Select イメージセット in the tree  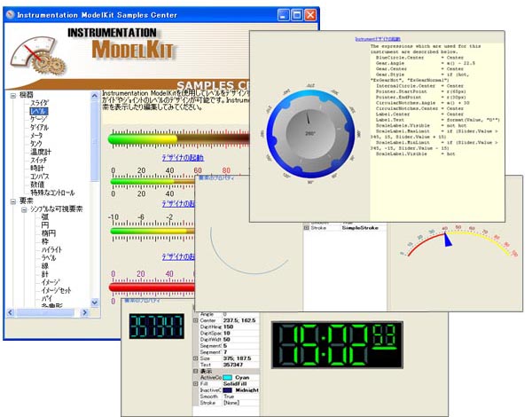[56, 290]
